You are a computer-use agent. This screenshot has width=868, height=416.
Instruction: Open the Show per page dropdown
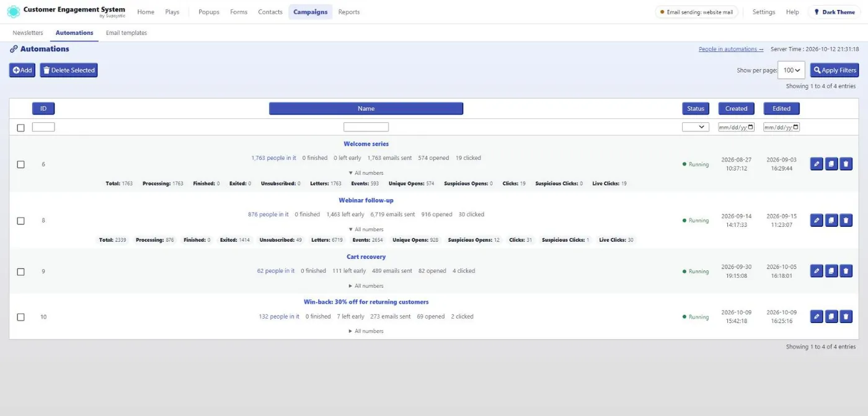(791, 70)
